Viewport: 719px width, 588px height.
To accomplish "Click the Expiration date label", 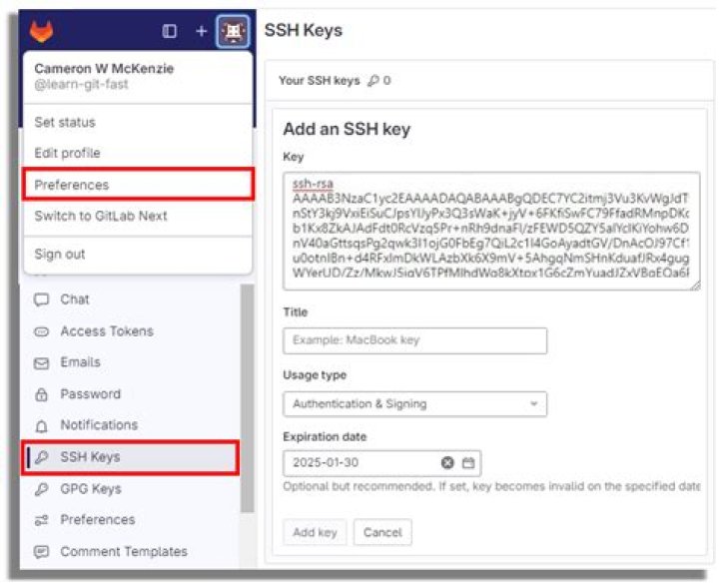I will coord(325,437).
